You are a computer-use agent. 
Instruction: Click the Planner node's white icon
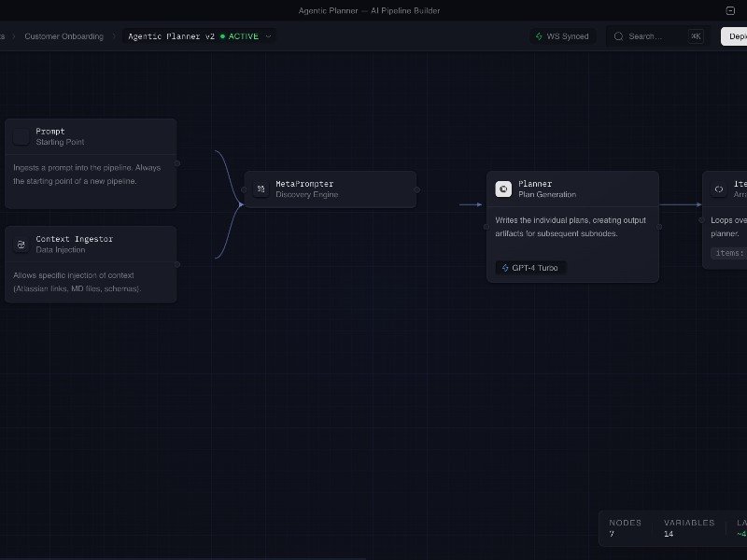pyautogui.click(x=503, y=189)
